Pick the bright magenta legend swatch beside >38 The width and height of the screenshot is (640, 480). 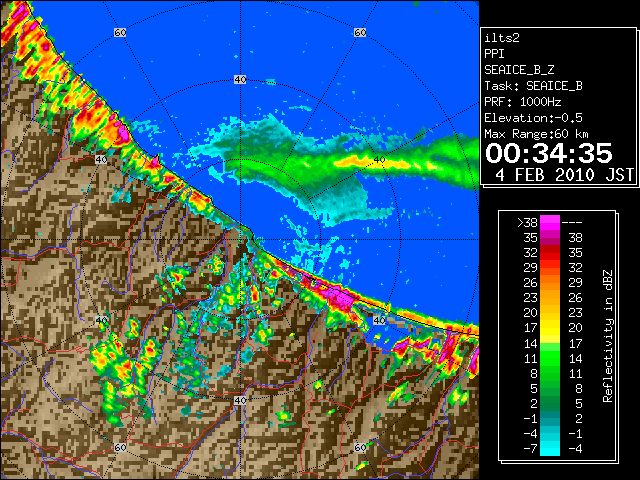coord(550,222)
